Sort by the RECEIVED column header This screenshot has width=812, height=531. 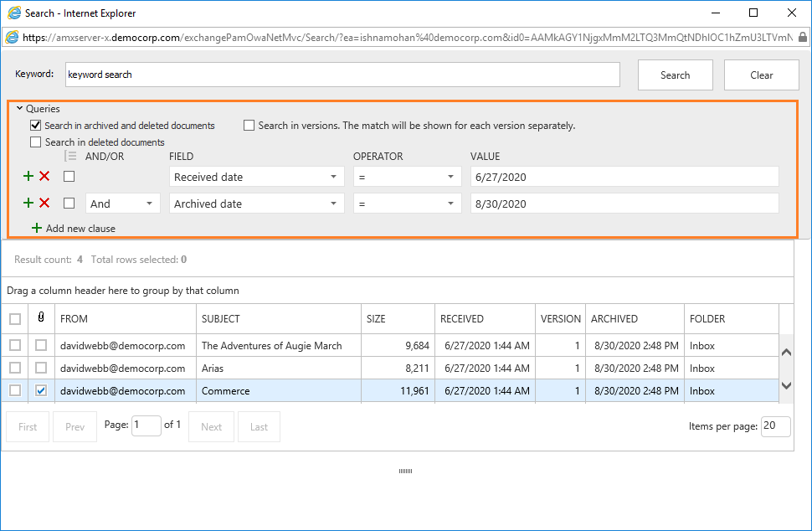click(462, 318)
